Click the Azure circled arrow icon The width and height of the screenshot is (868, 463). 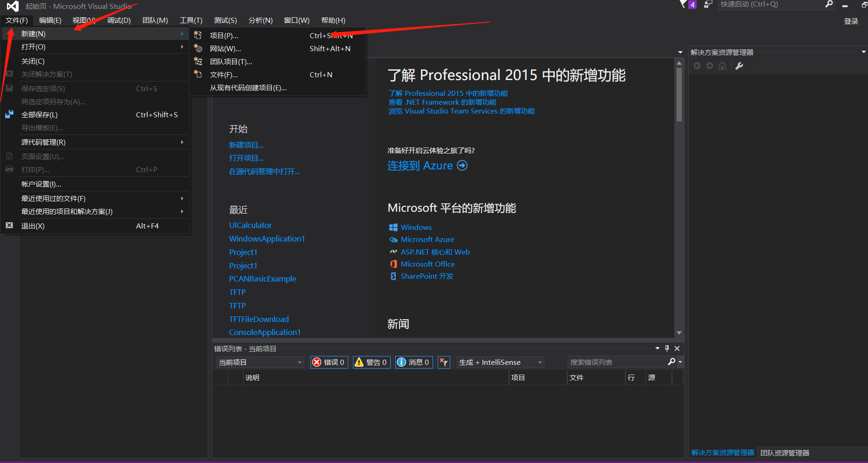coord(462,166)
